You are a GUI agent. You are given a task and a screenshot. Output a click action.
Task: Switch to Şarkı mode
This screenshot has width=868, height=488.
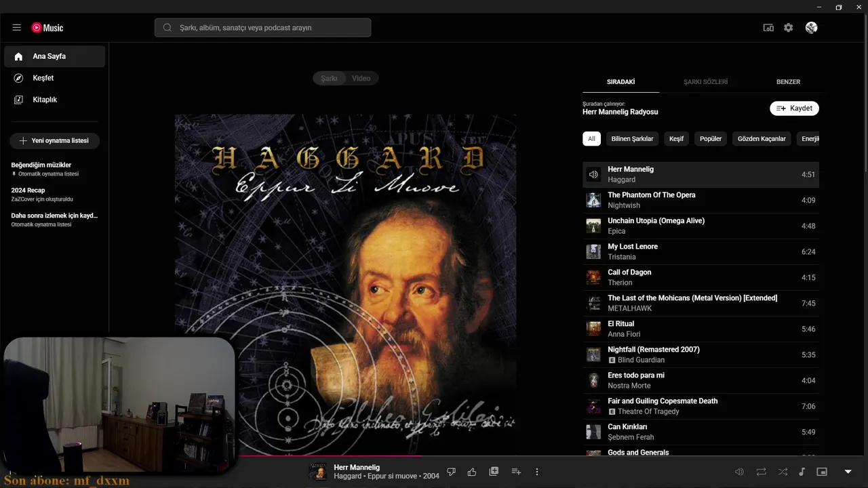[x=329, y=79]
